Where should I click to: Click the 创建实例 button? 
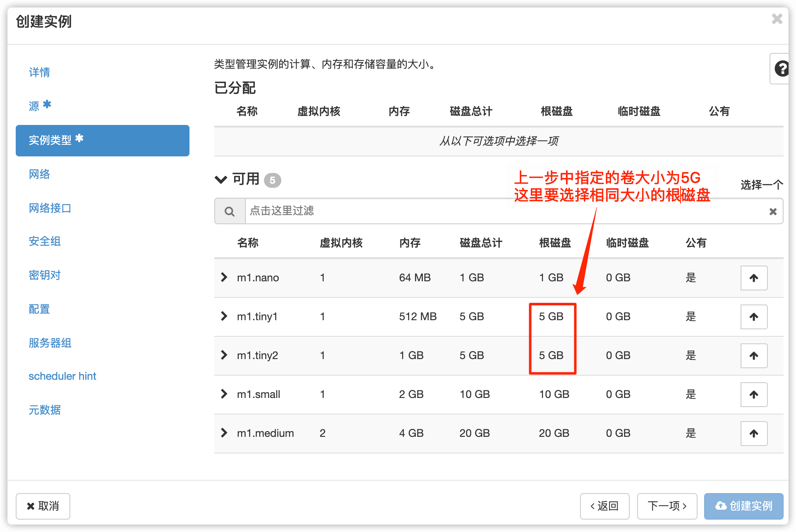[x=743, y=506]
